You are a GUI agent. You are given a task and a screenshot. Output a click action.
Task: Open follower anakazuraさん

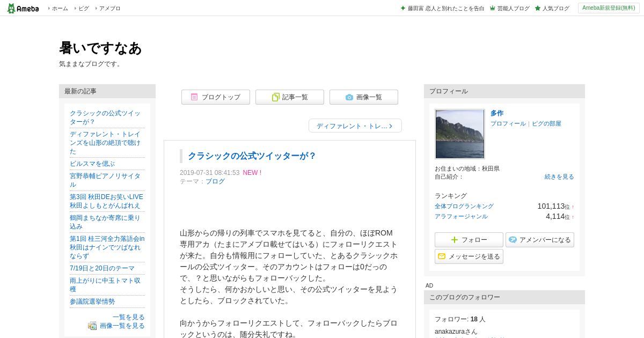pos(456,332)
